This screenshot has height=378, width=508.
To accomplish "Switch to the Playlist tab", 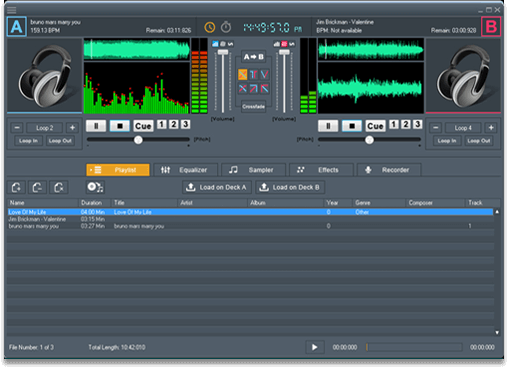I will point(118,170).
